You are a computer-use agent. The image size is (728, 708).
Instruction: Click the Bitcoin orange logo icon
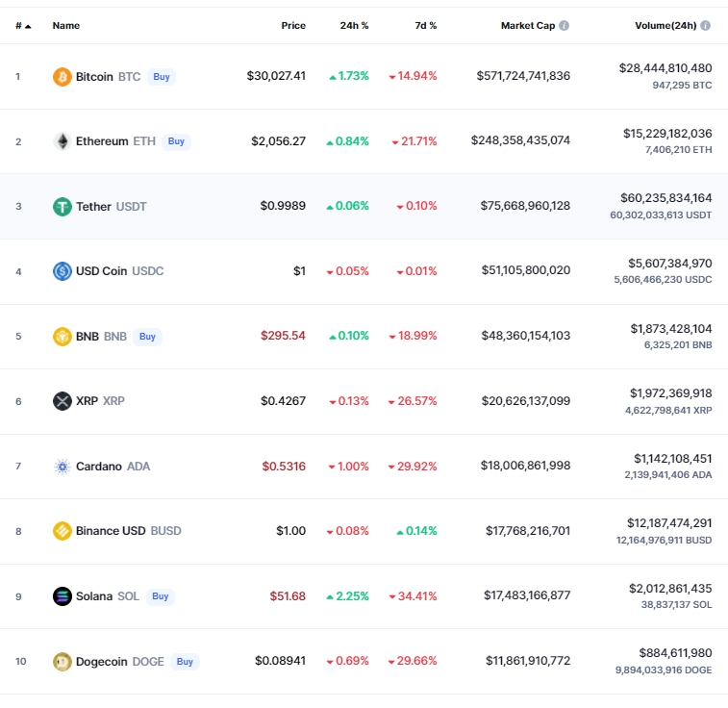63,77
